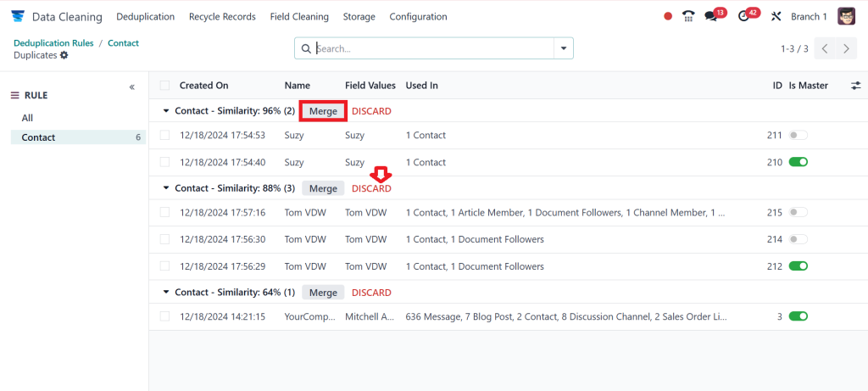
Task: Open the Field Cleaning menu
Action: click(x=299, y=17)
